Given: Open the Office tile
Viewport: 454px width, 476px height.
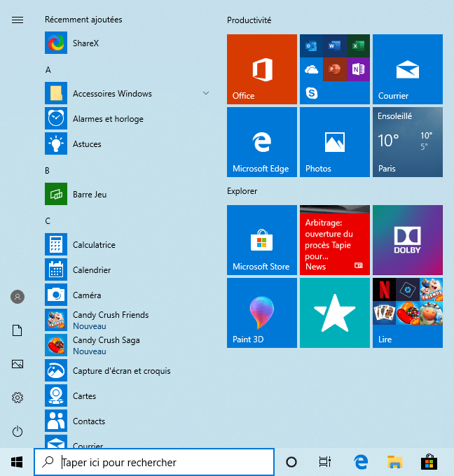Looking at the screenshot, I should pyautogui.click(x=261, y=69).
